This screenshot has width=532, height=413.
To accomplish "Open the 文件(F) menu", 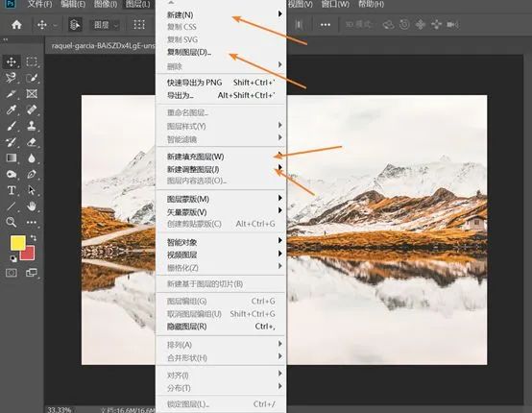I will [x=40, y=4].
